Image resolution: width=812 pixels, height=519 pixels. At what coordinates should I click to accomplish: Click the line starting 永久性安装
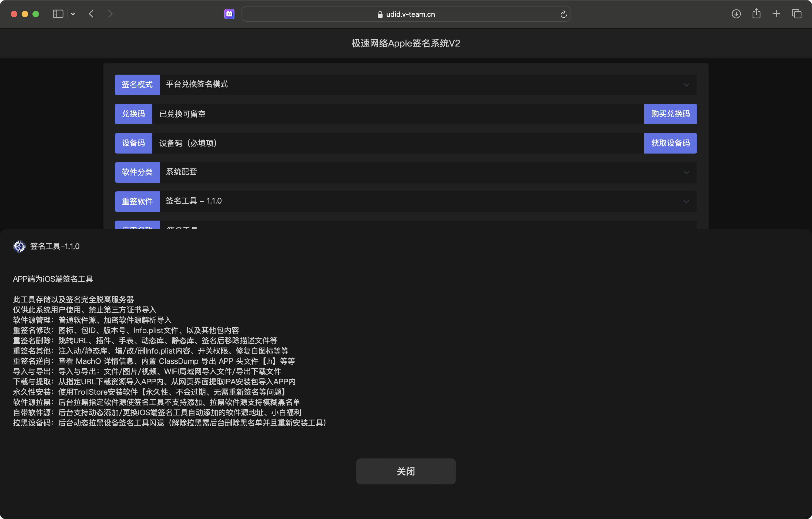coord(150,392)
